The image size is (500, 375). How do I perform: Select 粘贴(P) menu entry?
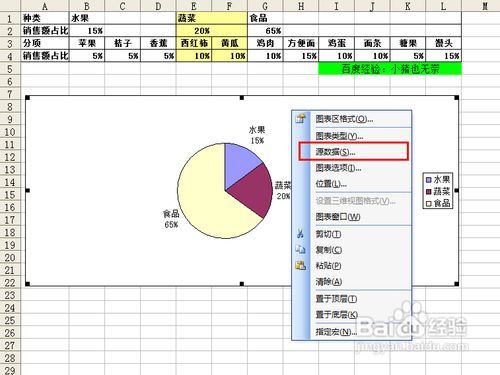point(328,266)
